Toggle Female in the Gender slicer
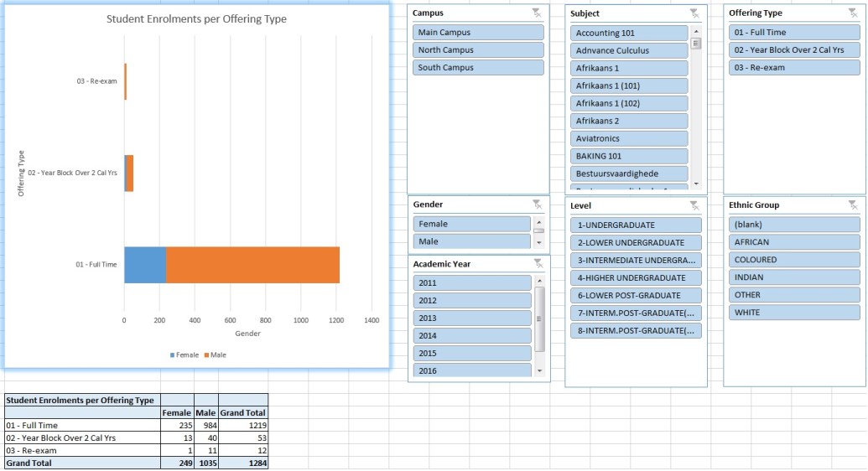Viewport: 868px width, 471px height. pyautogui.click(x=471, y=225)
